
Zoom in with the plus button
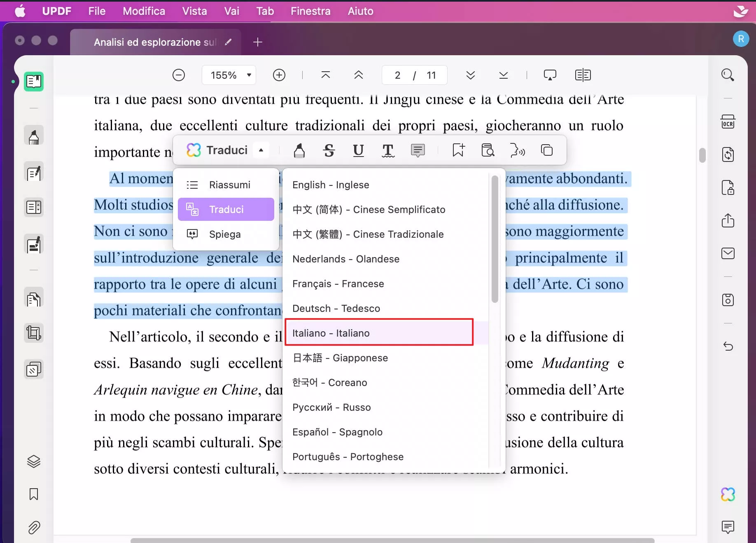coord(279,75)
